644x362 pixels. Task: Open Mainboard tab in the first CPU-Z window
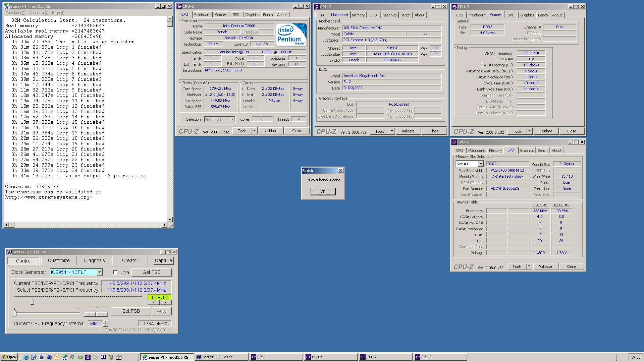[x=202, y=15]
